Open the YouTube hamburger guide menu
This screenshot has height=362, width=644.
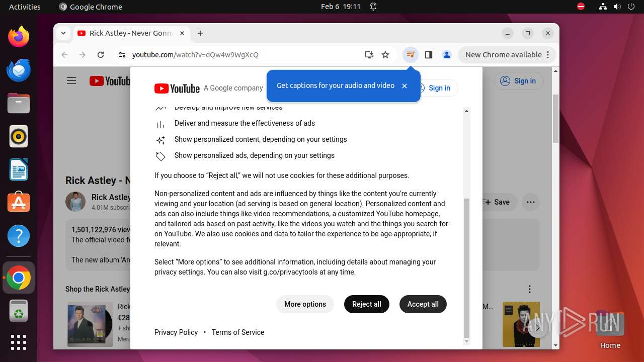(71, 81)
